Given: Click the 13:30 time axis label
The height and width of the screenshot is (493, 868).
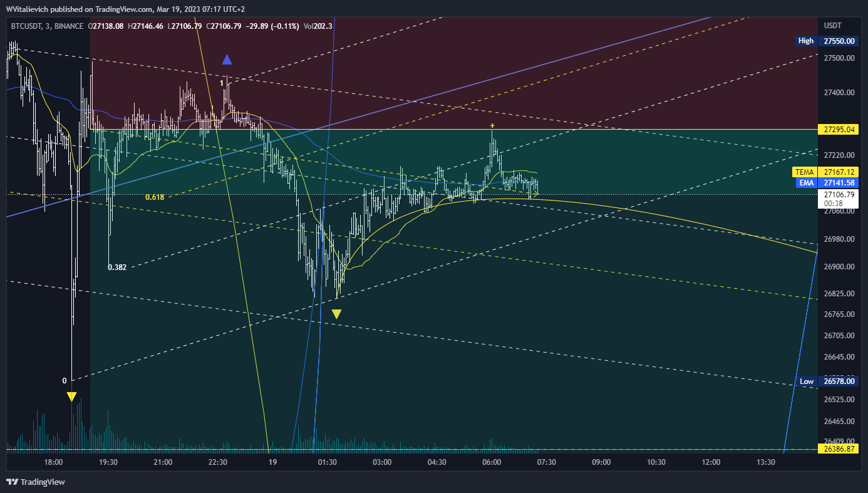Looking at the screenshot, I should click(x=766, y=462).
